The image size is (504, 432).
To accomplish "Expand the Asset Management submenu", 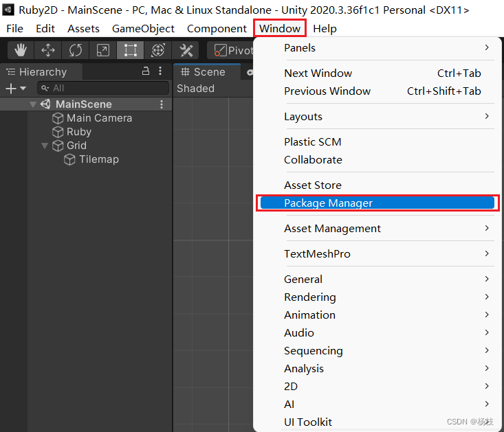I will point(377,229).
